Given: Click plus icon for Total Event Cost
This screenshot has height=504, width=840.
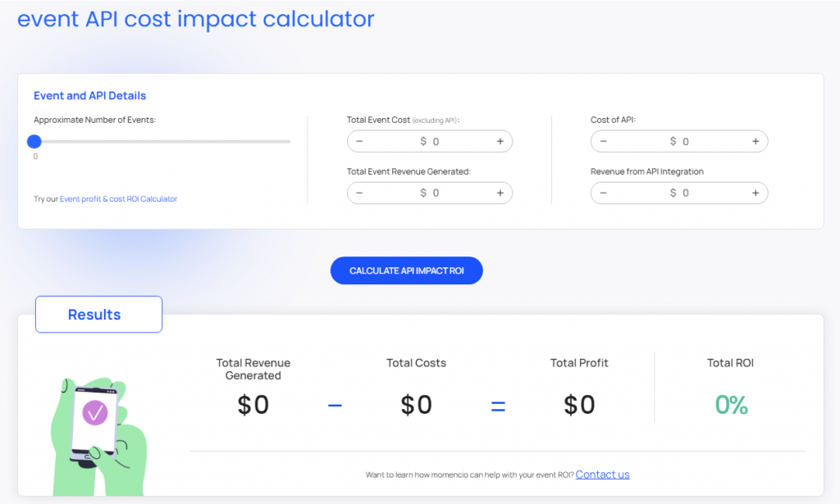Looking at the screenshot, I should pyautogui.click(x=500, y=142).
